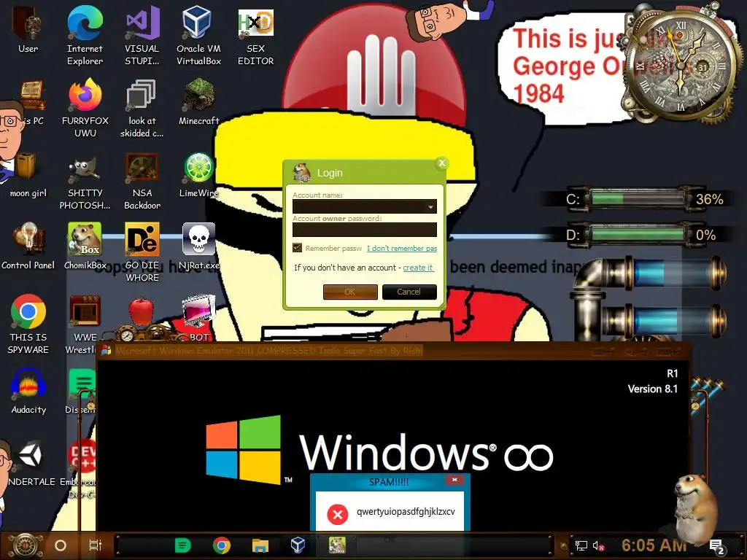Open green notes app in taskbar
Viewport: 747px width, 560px height.
[x=182, y=545]
